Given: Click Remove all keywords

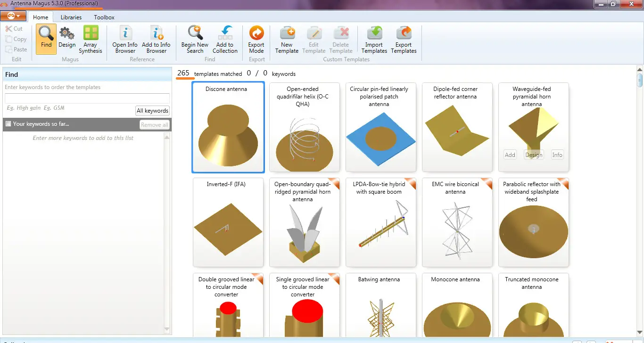Looking at the screenshot, I should click(154, 124).
